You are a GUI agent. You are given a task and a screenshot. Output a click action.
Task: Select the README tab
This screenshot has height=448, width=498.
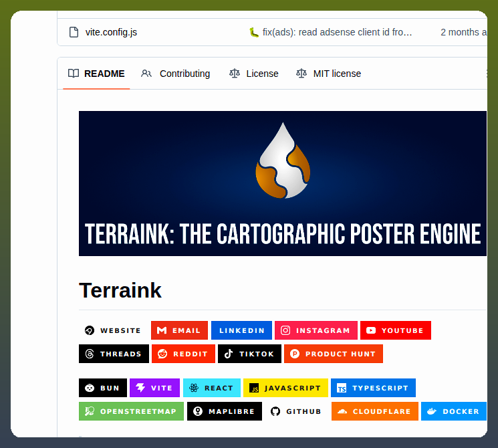point(96,74)
